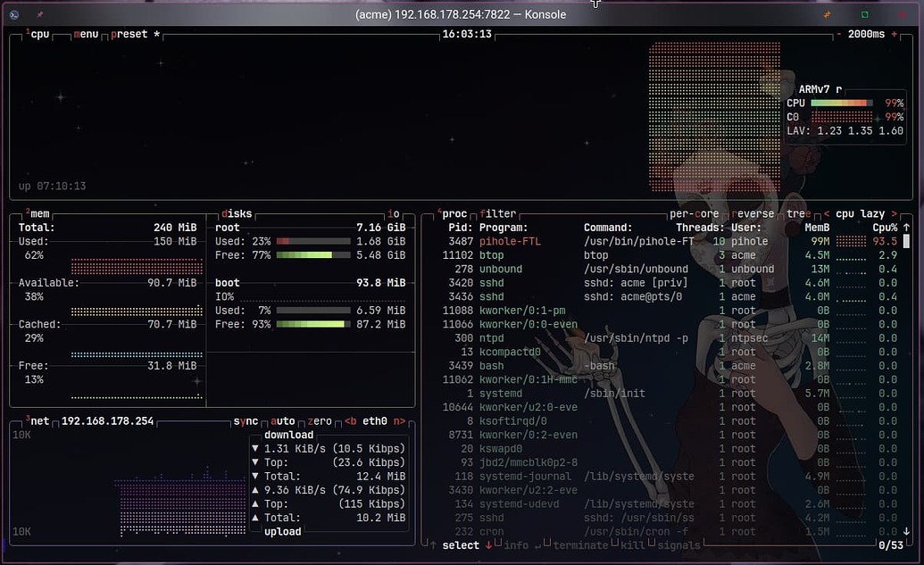Screen dimensions: 924x565
Task: Open the process filter in the proc panel
Action: [x=497, y=213]
